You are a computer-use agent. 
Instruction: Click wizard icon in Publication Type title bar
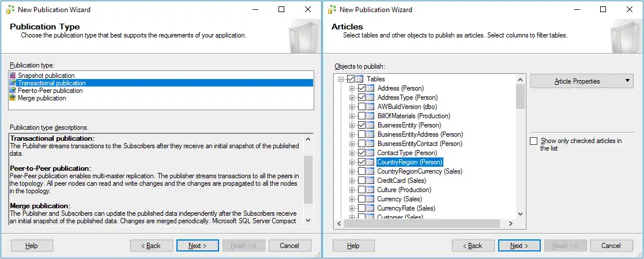10,9
